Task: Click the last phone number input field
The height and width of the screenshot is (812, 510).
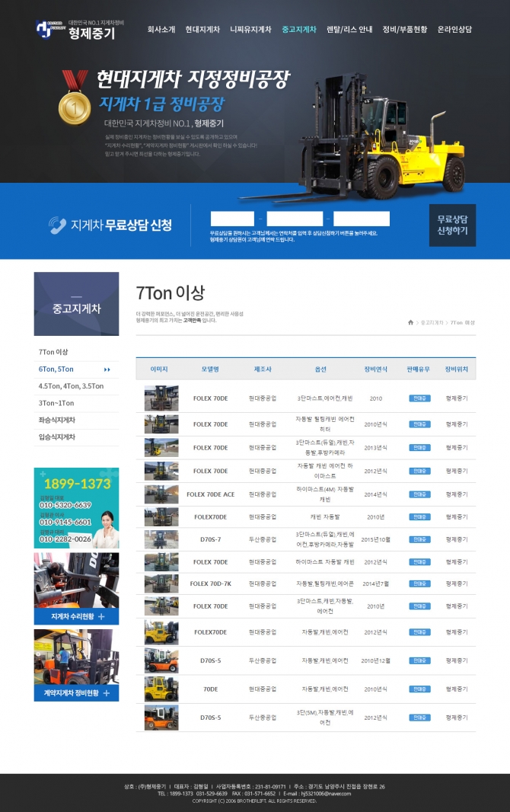Action: point(362,219)
